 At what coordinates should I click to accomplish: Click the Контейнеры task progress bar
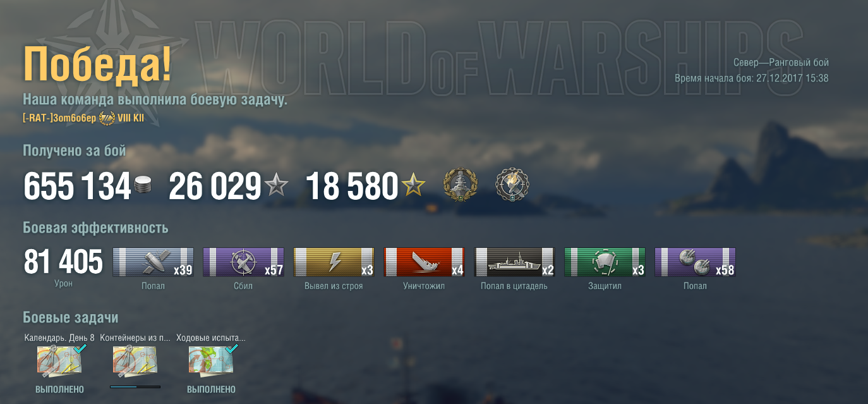point(135,386)
